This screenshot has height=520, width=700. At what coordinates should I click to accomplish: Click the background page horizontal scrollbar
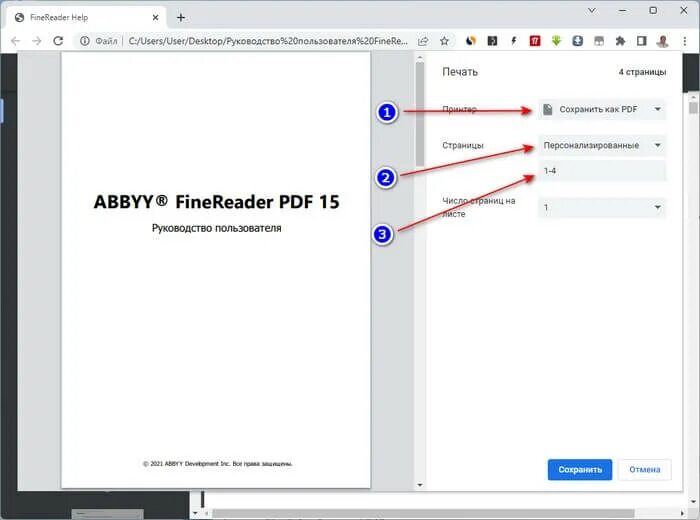click(423, 513)
